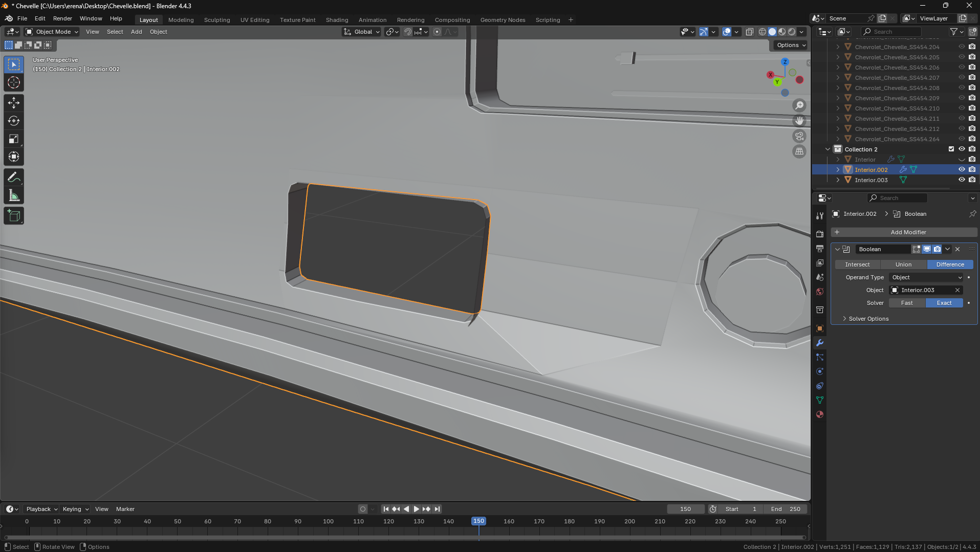Select the Measure tool
980x552 pixels.
click(x=14, y=195)
